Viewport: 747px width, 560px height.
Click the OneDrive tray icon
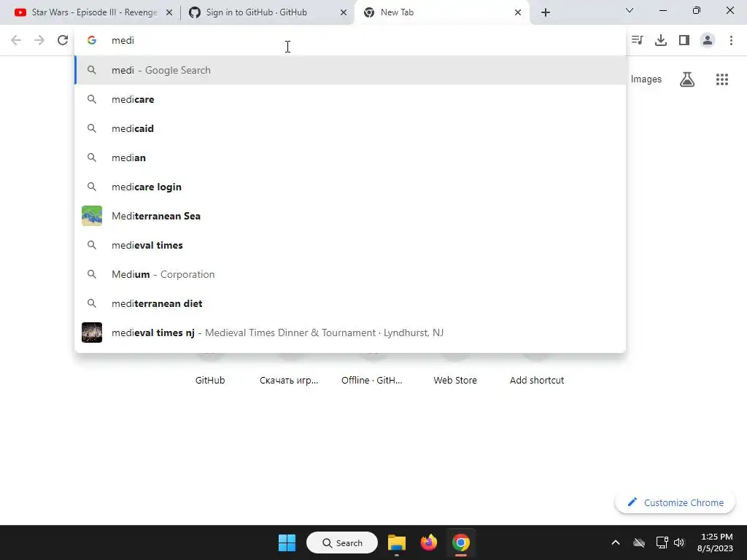click(x=639, y=542)
